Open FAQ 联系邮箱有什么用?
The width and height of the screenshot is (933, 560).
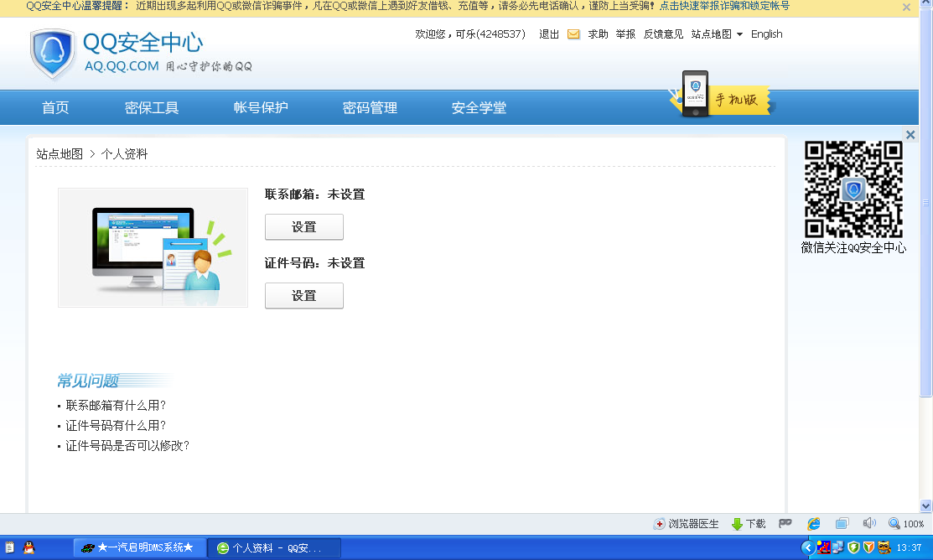pos(116,405)
